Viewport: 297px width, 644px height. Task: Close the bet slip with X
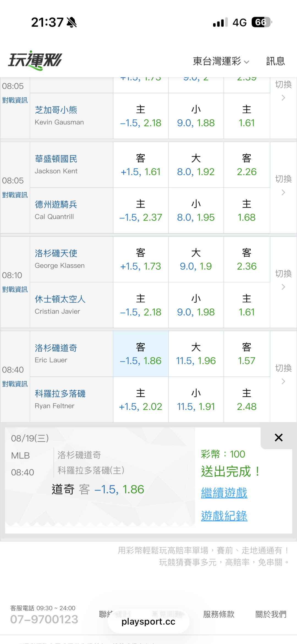coord(279,437)
